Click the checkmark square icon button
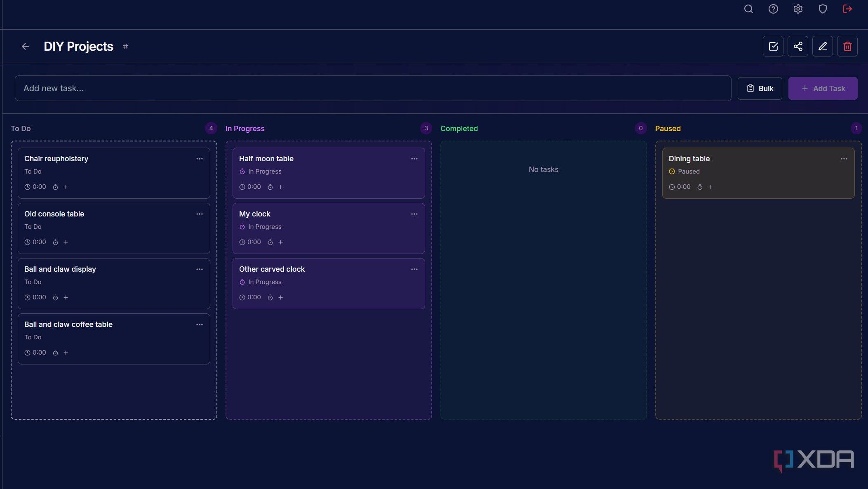This screenshot has width=868, height=489. click(x=773, y=46)
